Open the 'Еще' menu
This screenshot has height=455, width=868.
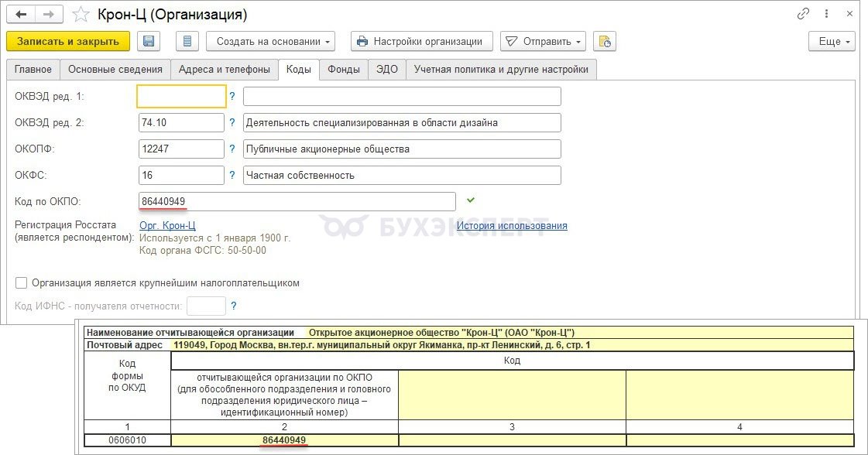click(x=831, y=41)
